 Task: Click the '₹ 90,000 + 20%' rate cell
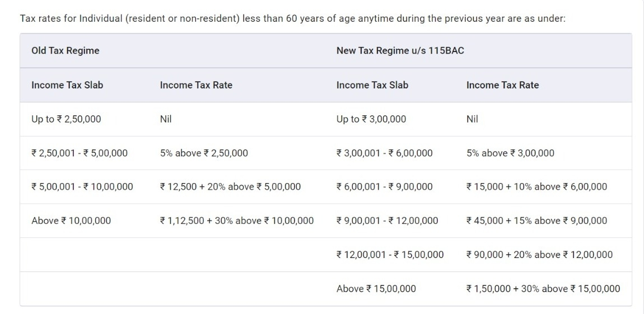pyautogui.click(x=540, y=255)
